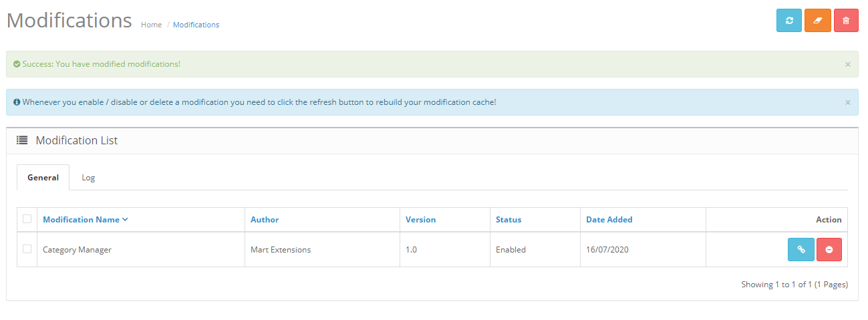This screenshot has height=320, width=868.
Task: Click the Success message text
Action: click(x=101, y=64)
